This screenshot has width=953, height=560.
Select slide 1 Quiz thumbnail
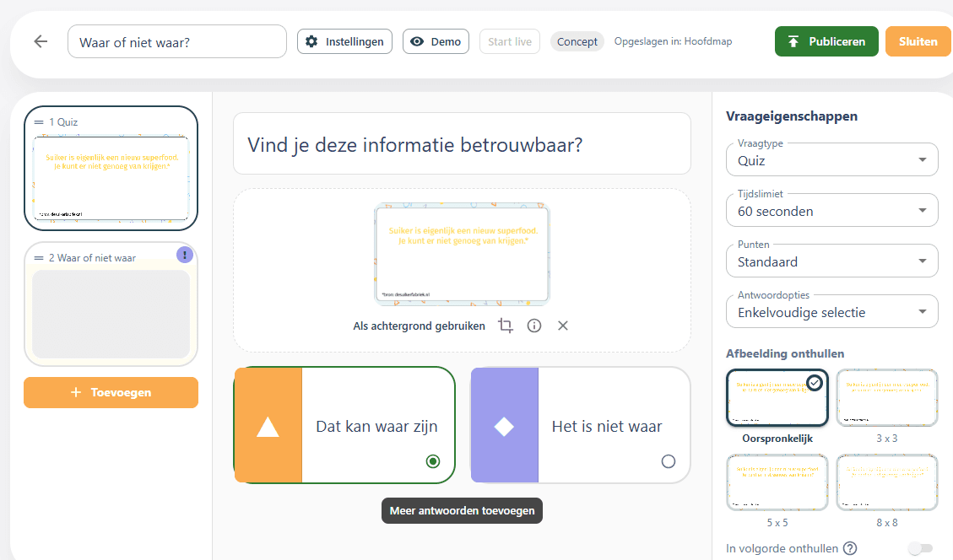pyautogui.click(x=111, y=168)
